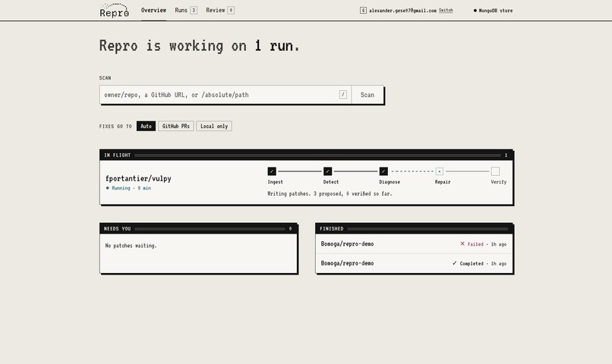
Task: Click the Google account icon
Action: tap(363, 11)
